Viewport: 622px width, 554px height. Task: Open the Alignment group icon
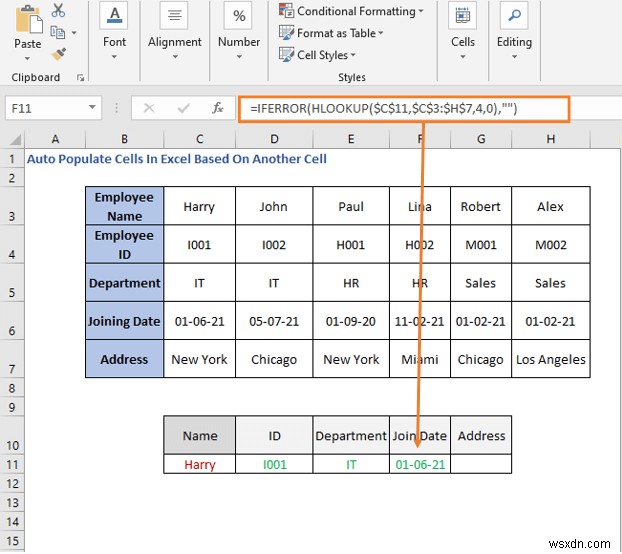[x=174, y=15]
